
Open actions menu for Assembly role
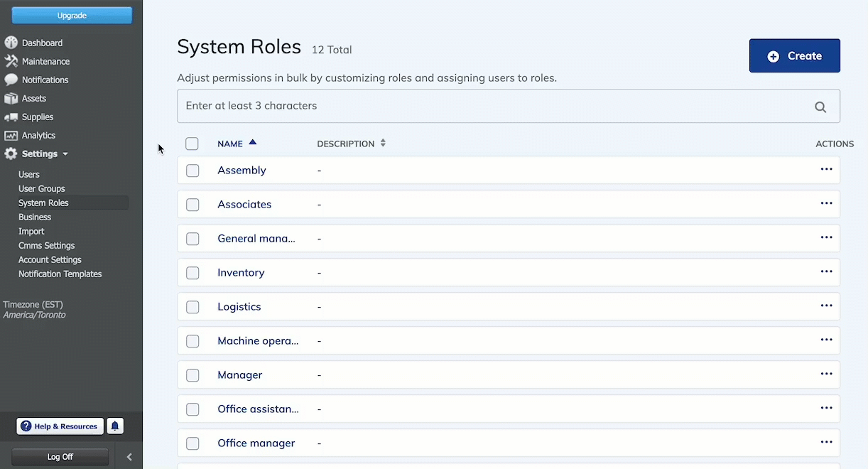coord(826,169)
